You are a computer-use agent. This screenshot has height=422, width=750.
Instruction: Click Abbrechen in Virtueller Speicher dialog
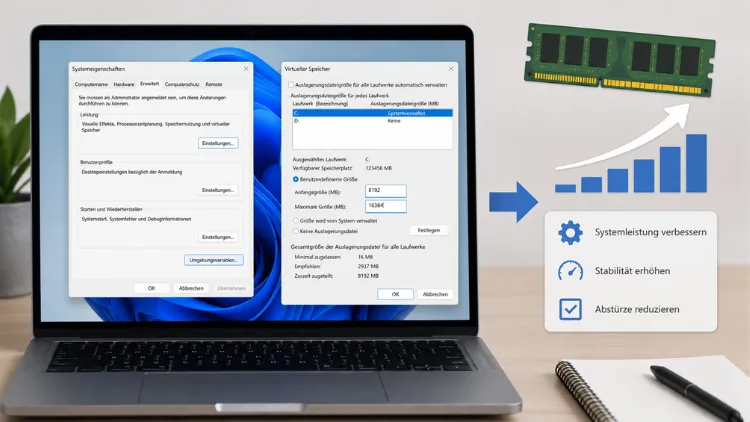(435, 294)
